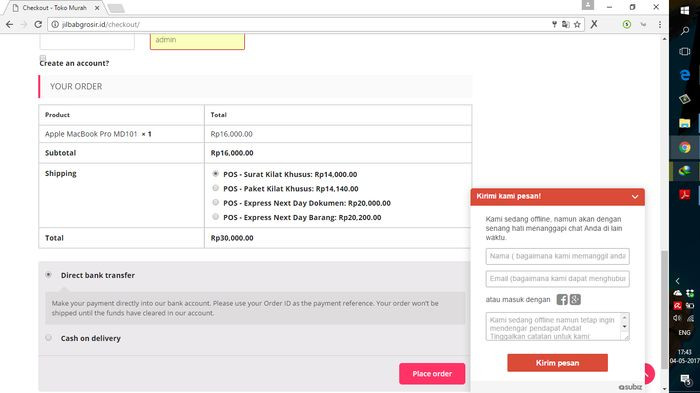Choose POS - Express Next Day Barang shipping
This screenshot has height=393, width=700.
[216, 217]
